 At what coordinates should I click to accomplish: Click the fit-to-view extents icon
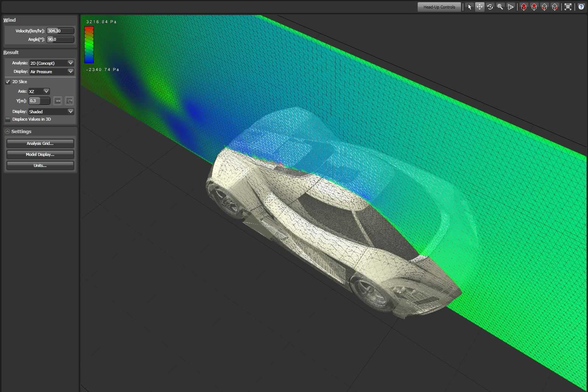coord(568,7)
